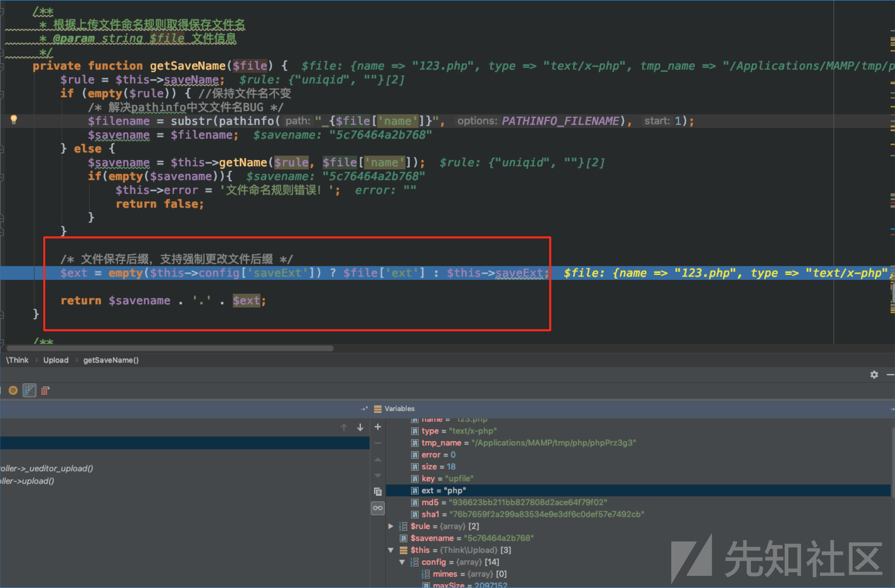Click the horizontal editor scrollbar
Viewport: 895px width, 588px height.
[x=170, y=348]
